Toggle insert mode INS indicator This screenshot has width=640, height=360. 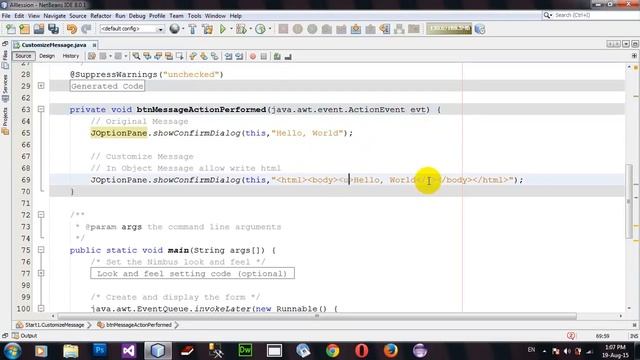click(634, 336)
